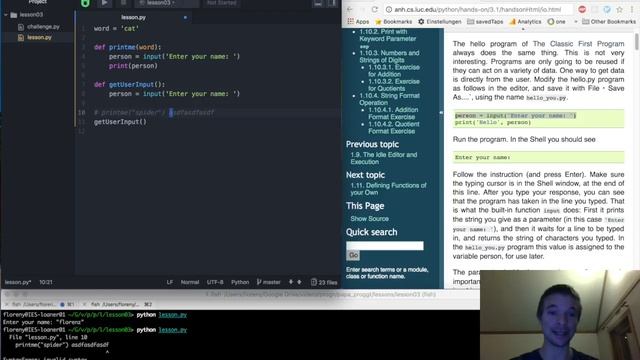Click the master git branch indicator
The height and width of the screenshot is (360, 640).
(269, 282)
